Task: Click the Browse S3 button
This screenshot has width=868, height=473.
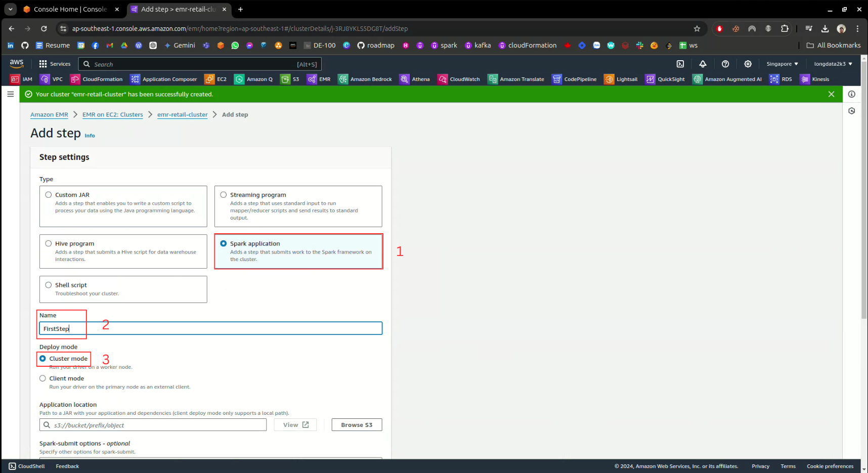Action: pyautogui.click(x=357, y=425)
